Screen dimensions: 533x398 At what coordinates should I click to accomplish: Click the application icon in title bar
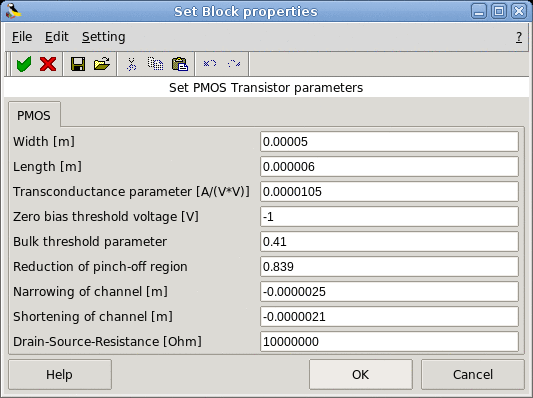(x=14, y=11)
